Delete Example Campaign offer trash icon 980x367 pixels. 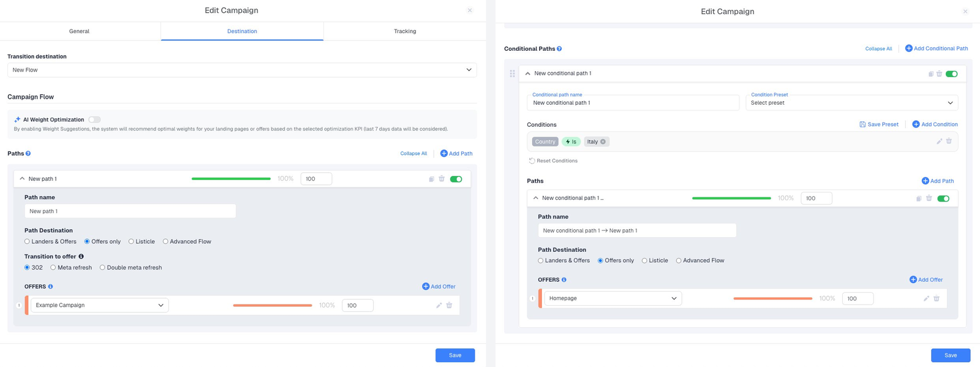[449, 305]
